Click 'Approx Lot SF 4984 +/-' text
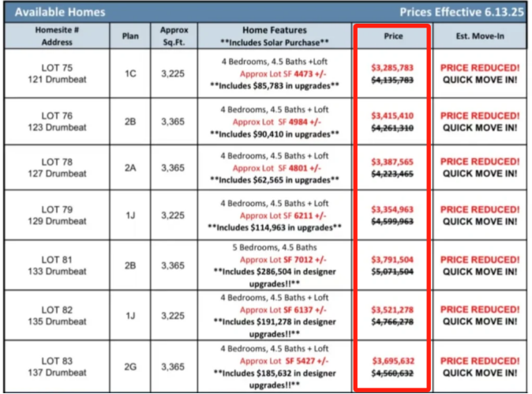 [x=276, y=122]
